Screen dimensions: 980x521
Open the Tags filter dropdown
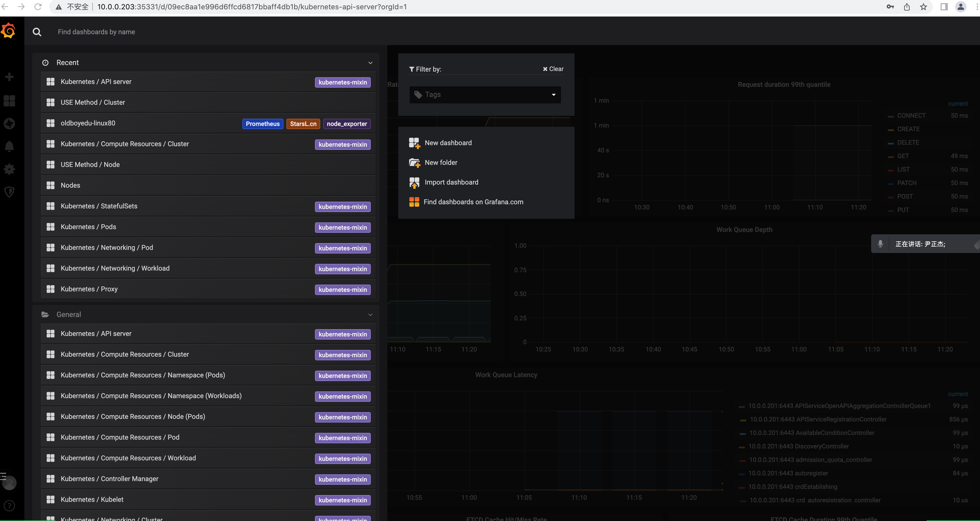(485, 95)
